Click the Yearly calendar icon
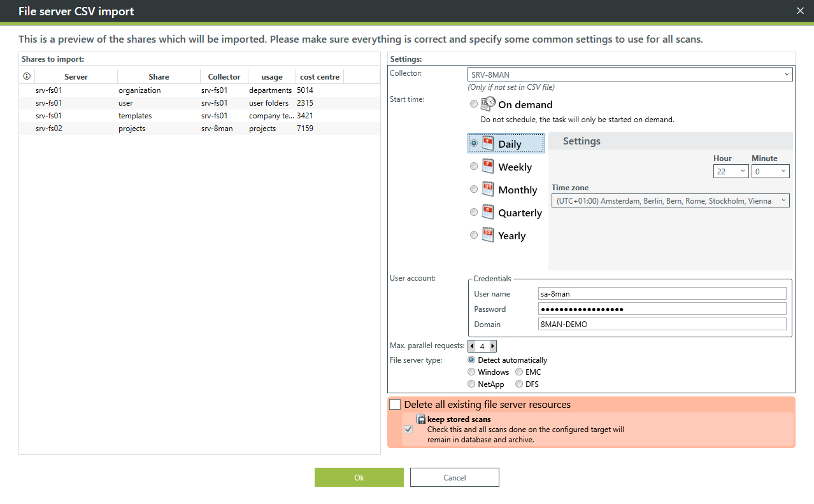The image size is (814, 504). [x=488, y=235]
